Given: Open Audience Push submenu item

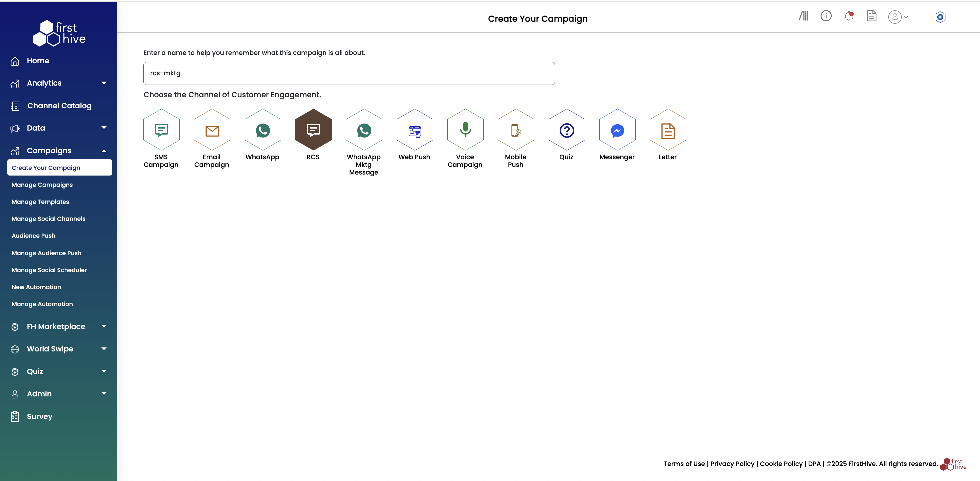Looking at the screenshot, I should point(33,236).
